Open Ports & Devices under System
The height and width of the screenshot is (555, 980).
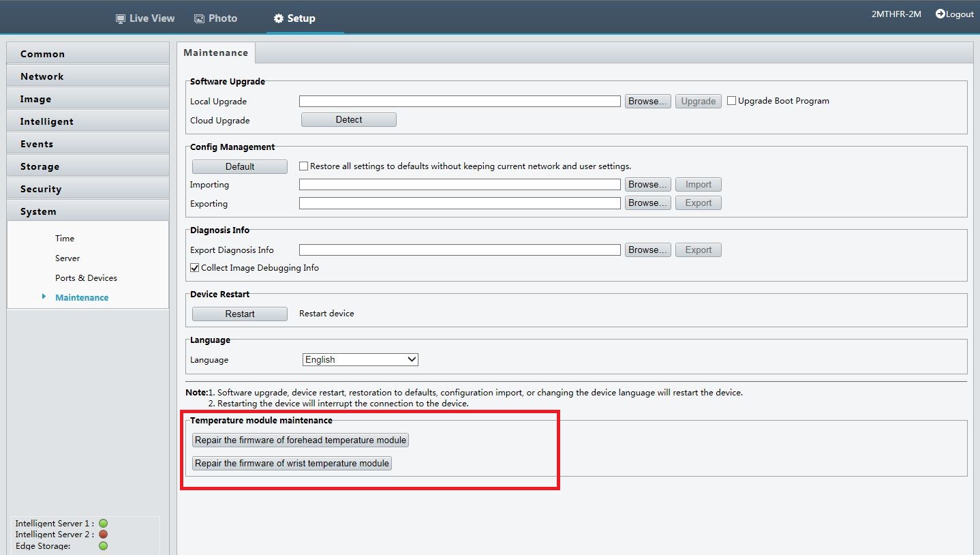point(86,278)
